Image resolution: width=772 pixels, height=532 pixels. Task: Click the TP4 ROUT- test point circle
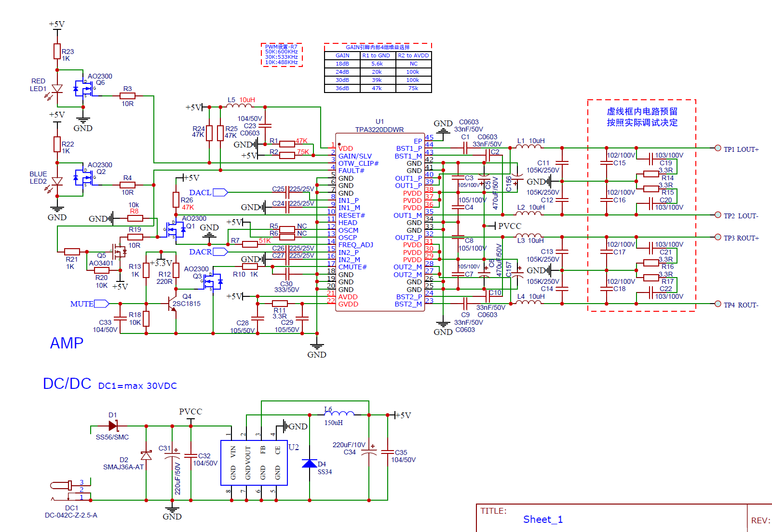[x=718, y=304]
